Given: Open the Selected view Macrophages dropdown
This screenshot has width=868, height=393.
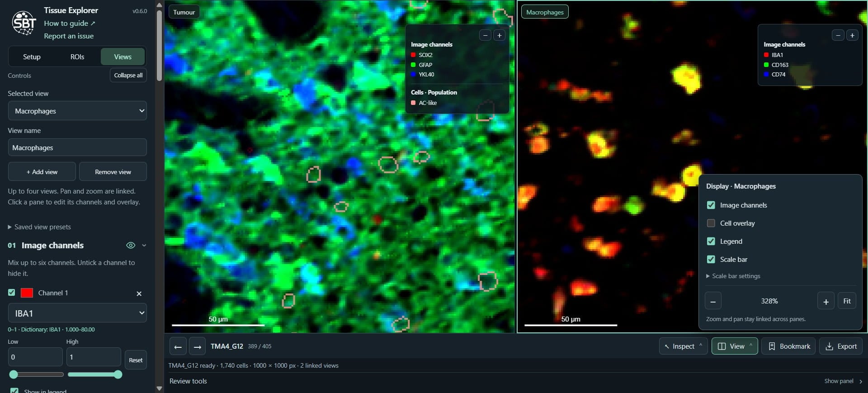Looking at the screenshot, I should point(77,111).
